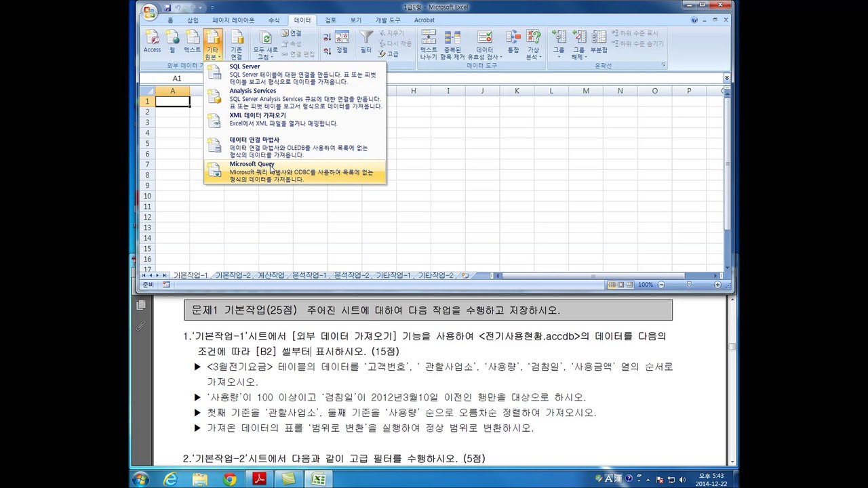Click 고급 advanced filter
The width and height of the screenshot is (868, 488).
(389, 54)
